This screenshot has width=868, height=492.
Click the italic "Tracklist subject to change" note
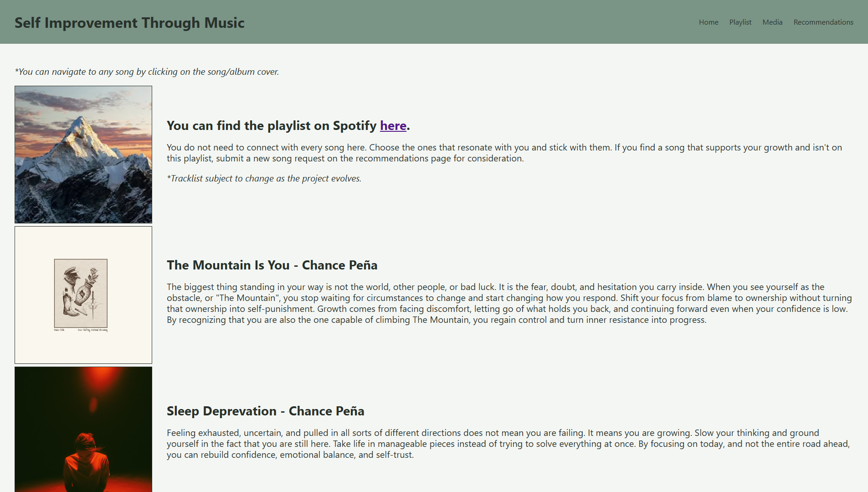coord(264,178)
